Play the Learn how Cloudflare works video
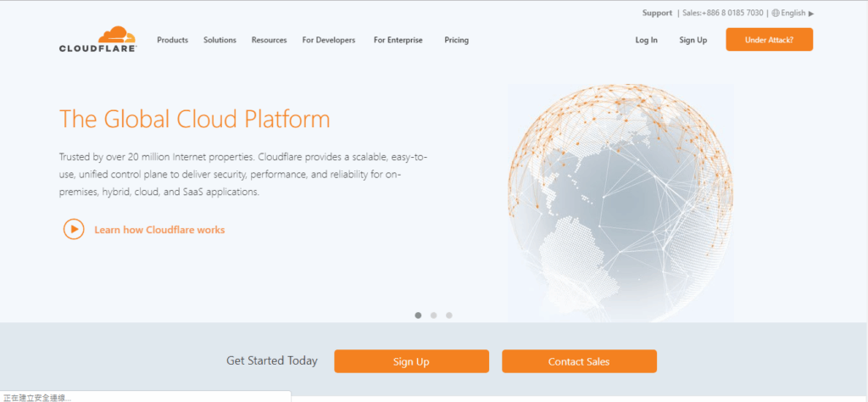 [x=74, y=229]
